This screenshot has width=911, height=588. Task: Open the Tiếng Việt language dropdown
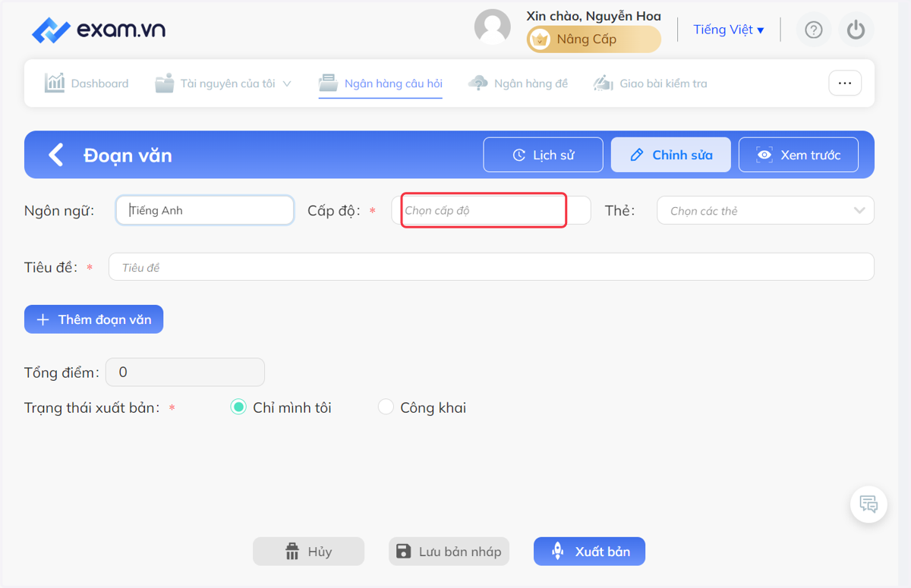click(729, 30)
